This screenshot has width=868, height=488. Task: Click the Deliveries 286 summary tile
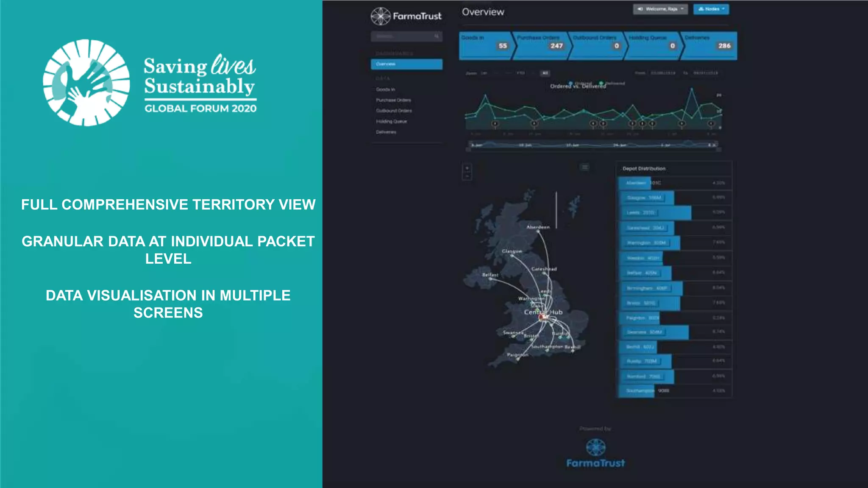point(709,45)
